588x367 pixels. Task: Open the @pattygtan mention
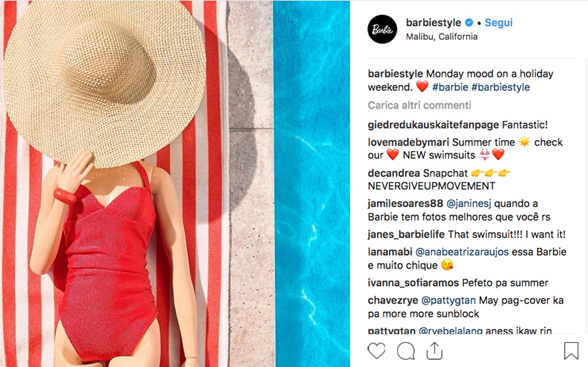point(449,301)
